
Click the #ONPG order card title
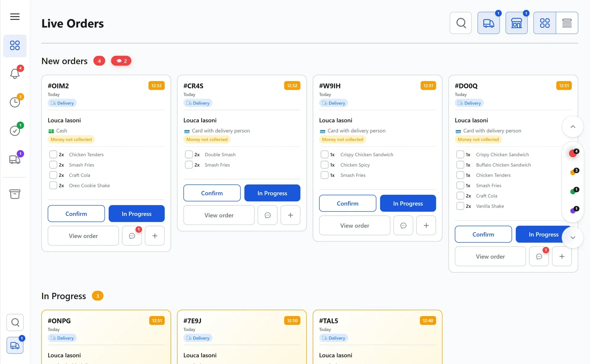point(59,321)
